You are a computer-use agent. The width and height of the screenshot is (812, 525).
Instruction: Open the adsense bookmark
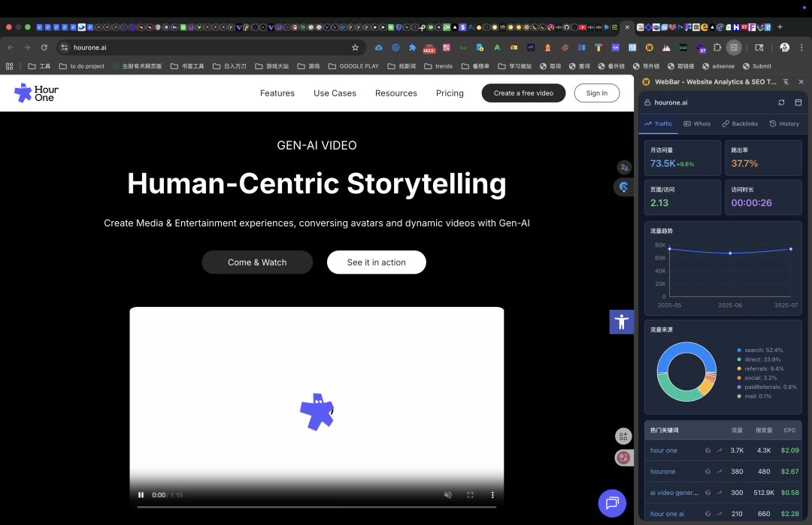718,66
